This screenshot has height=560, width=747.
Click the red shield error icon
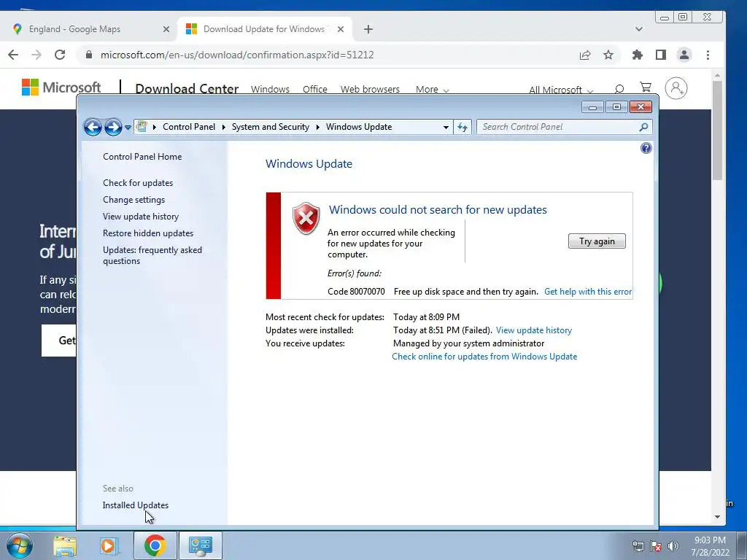tap(306, 218)
